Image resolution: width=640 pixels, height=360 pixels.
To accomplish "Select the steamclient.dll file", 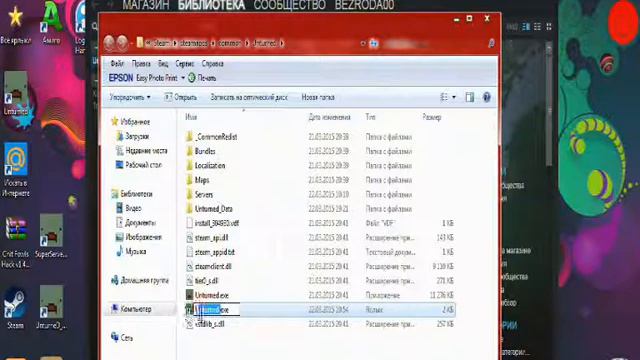I will tap(213, 267).
